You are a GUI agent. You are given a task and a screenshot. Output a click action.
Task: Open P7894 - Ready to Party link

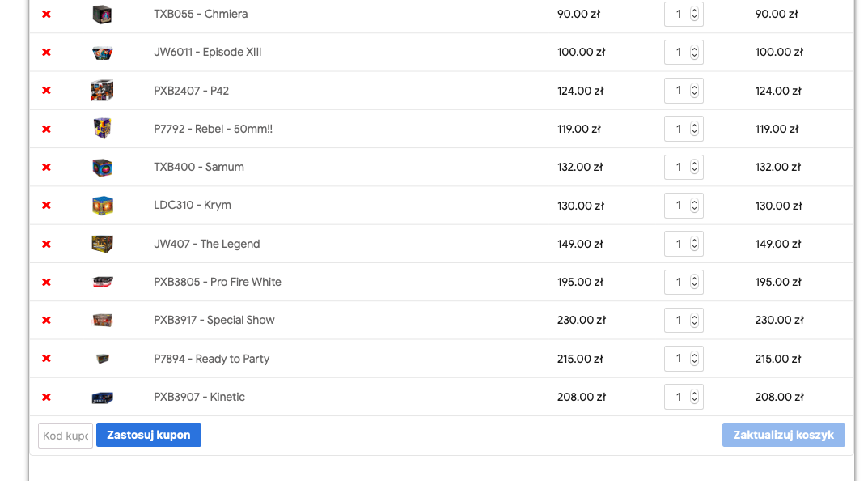tap(211, 359)
